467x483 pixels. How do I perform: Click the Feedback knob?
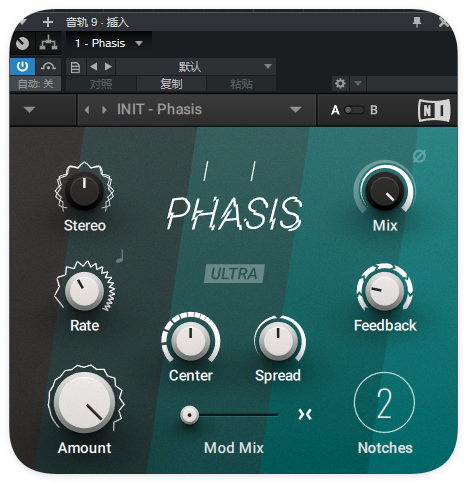click(385, 291)
